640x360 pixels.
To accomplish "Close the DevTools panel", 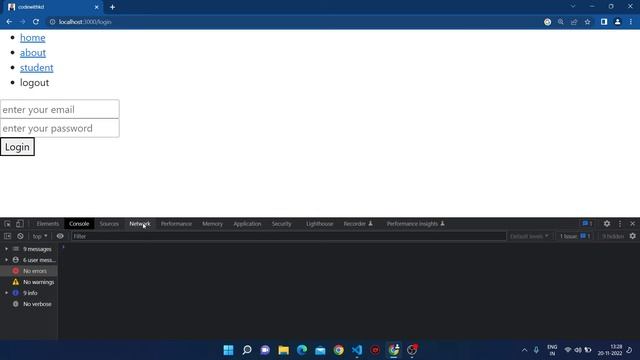I will pos(633,224).
